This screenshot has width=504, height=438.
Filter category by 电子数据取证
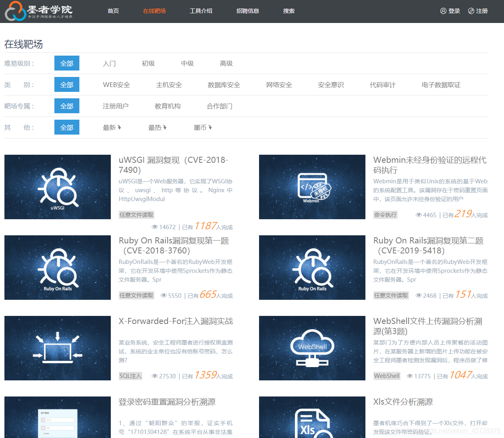(x=441, y=85)
